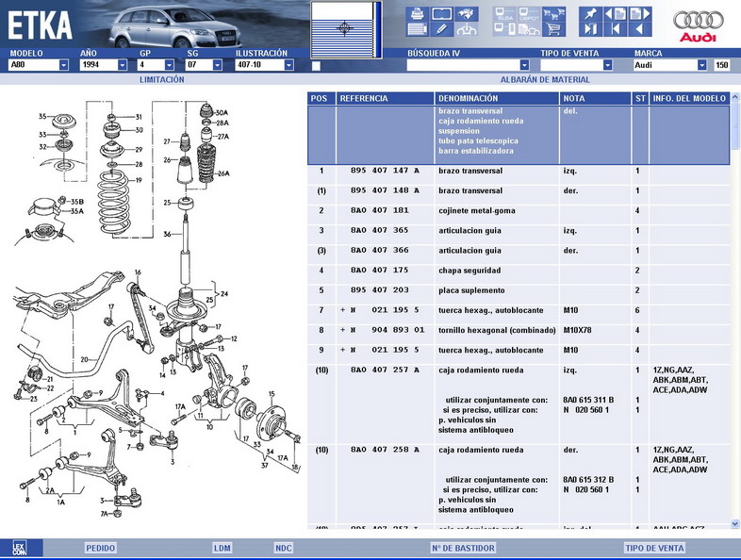Open the top TIPO DE VENTA dropdown
This screenshot has height=560, width=741.
(x=576, y=65)
